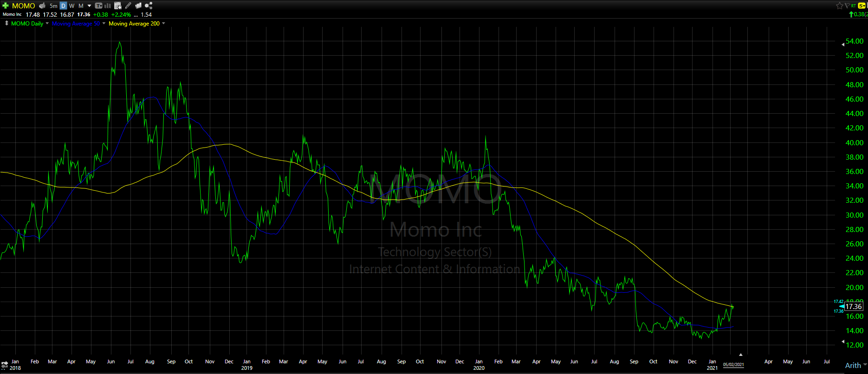The height and width of the screenshot is (374, 868).
Task: Click the 05/02/2021 date marker
Action: 733,365
